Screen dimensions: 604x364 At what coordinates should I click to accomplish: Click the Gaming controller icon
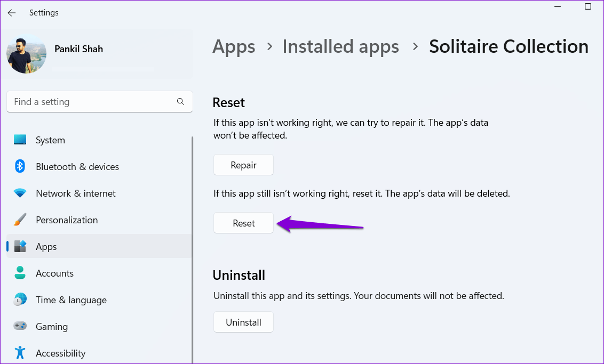click(20, 326)
